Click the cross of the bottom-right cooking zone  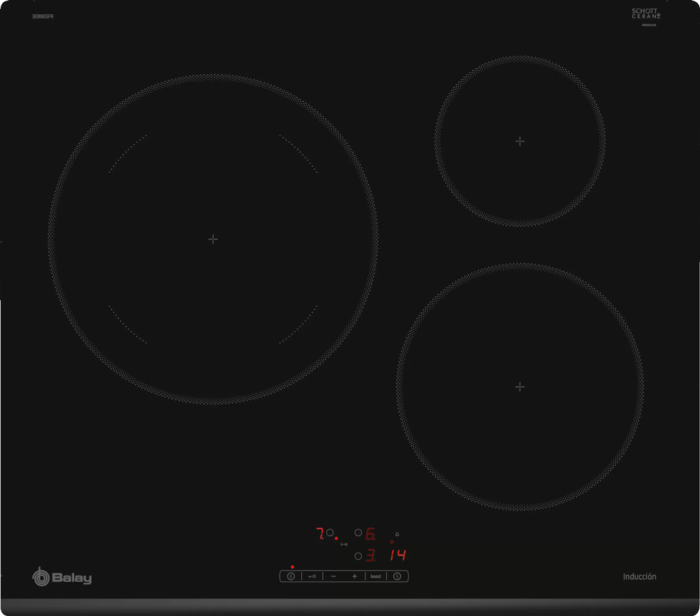[x=519, y=386]
